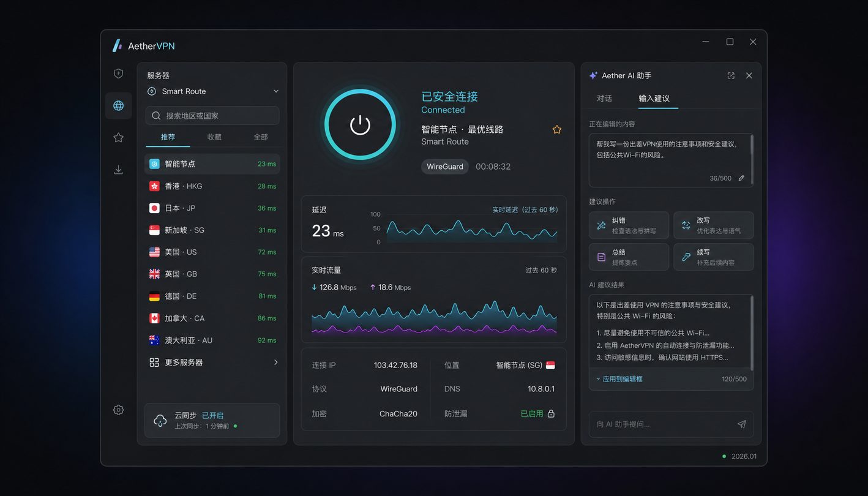Edit the content with pencil icon
This screenshot has width=868, height=496.
(x=741, y=178)
